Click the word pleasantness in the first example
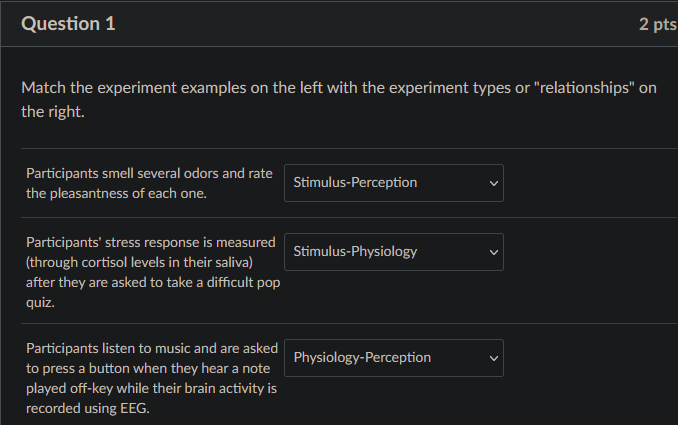Screen dimensions: 678x425 (90, 193)
